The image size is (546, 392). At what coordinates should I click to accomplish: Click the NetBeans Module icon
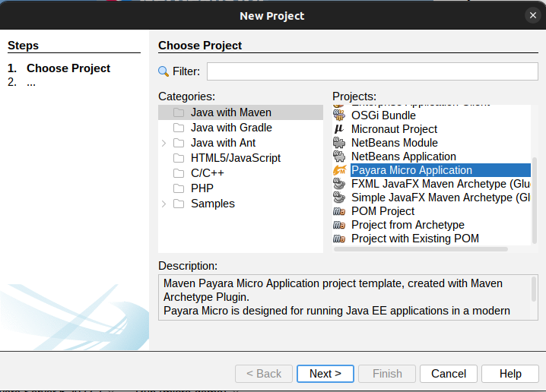point(339,143)
